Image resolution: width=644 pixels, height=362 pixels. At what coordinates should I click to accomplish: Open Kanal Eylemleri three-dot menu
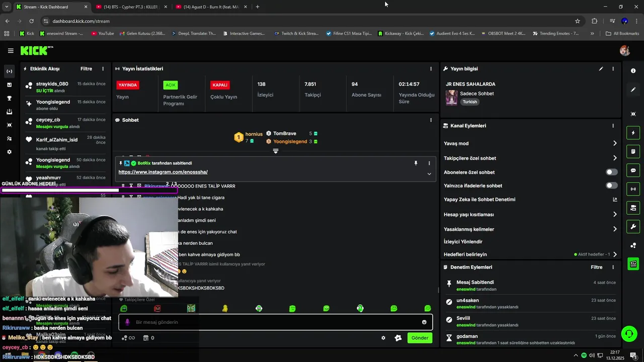tap(613, 126)
